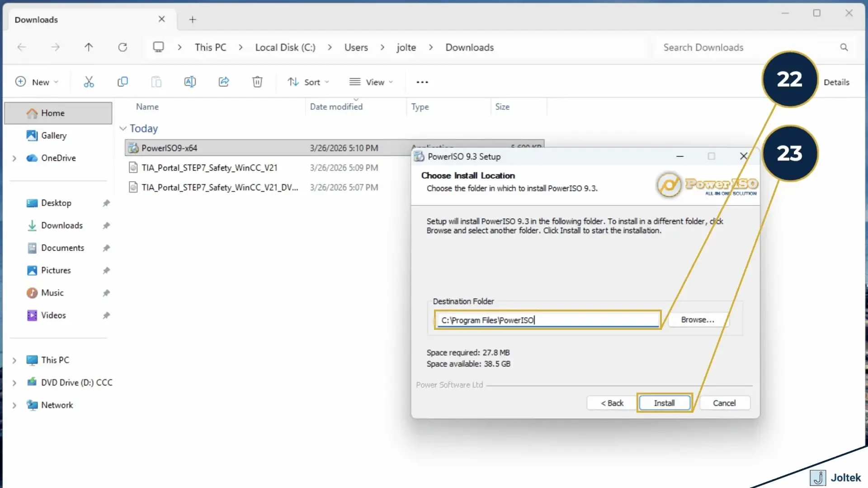Open the Details pane button
868x488 pixels.
tap(836, 82)
